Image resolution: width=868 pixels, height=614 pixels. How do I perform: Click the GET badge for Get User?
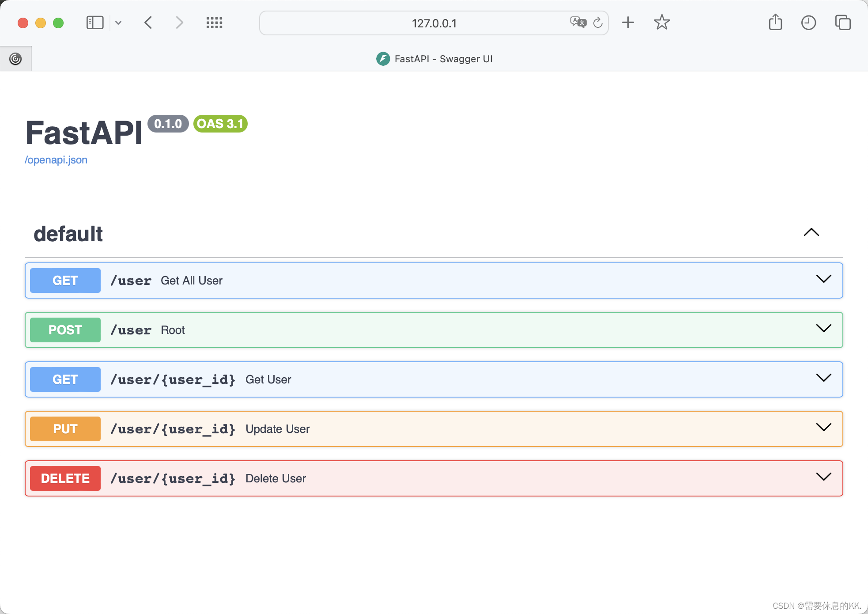(65, 379)
